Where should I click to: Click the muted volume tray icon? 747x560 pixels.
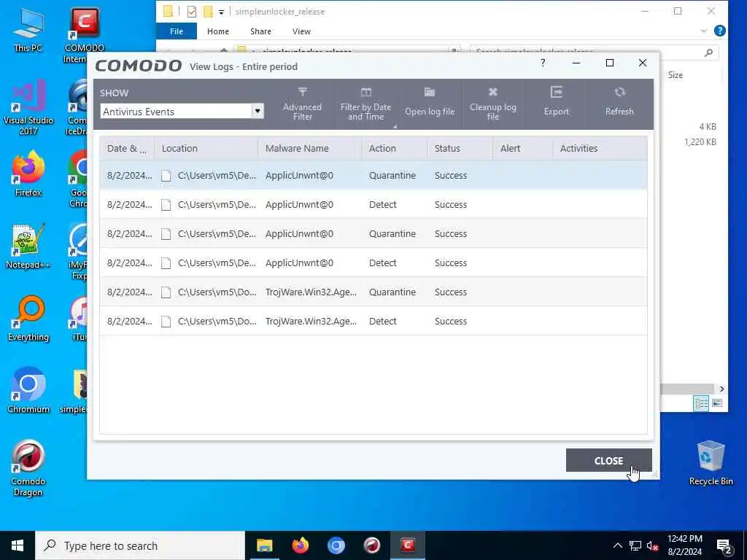click(x=652, y=545)
